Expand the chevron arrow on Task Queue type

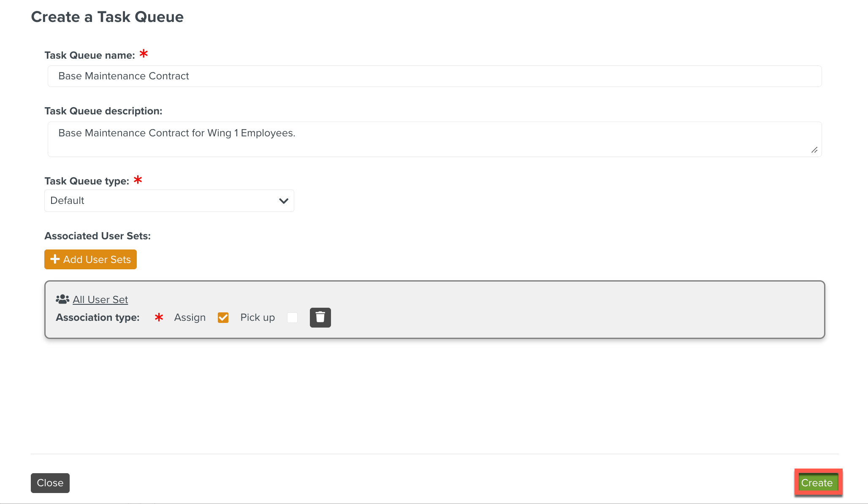[284, 201]
